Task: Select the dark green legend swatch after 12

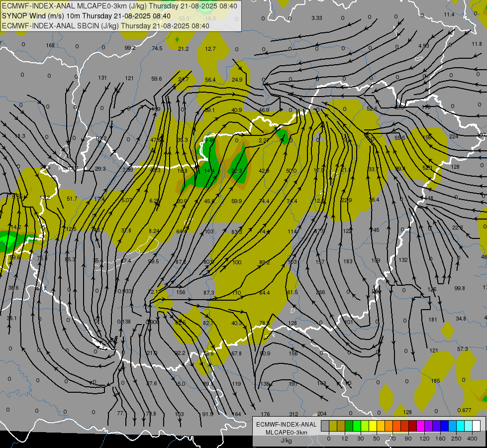Action: coord(349,426)
